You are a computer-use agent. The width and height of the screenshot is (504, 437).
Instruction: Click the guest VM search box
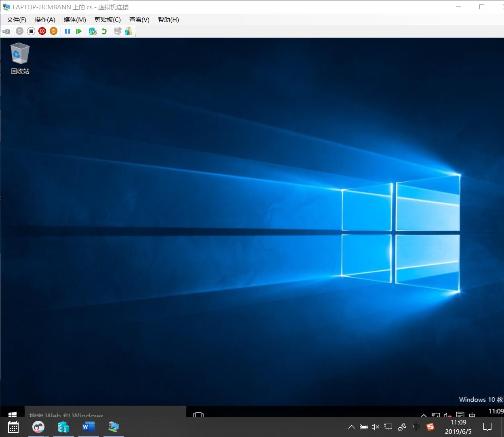click(105, 412)
